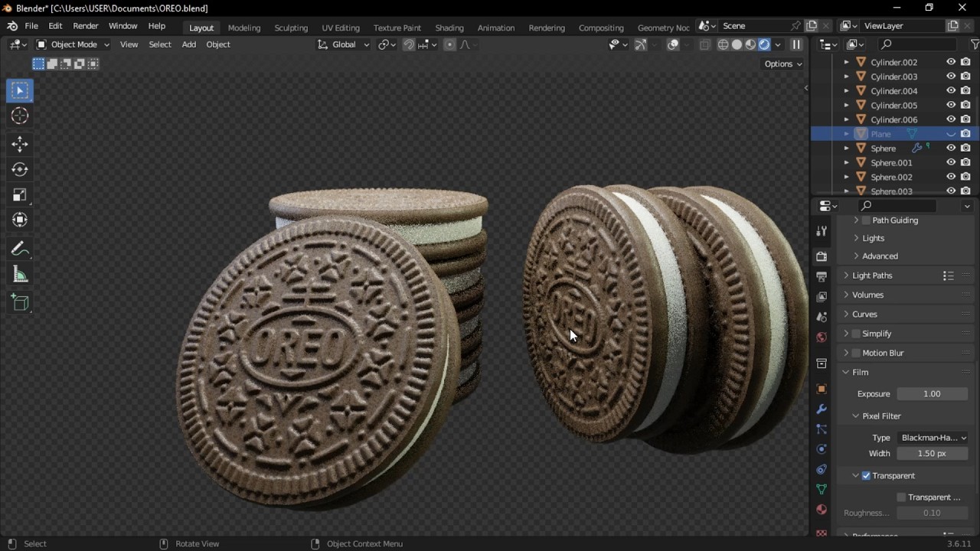Open the Particles properties tab
The image size is (980, 551).
click(822, 429)
